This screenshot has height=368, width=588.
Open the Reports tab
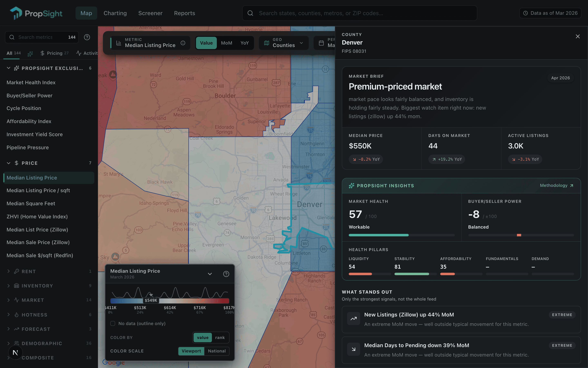tap(184, 13)
